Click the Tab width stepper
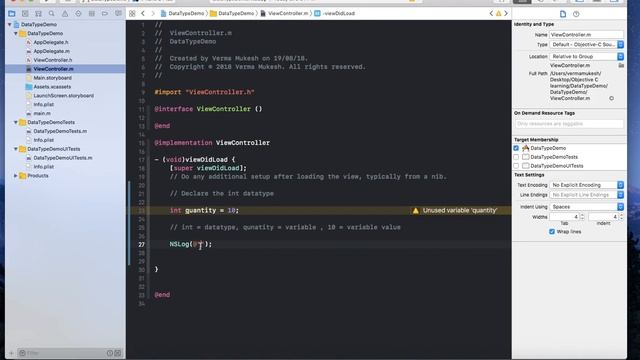 point(582,217)
